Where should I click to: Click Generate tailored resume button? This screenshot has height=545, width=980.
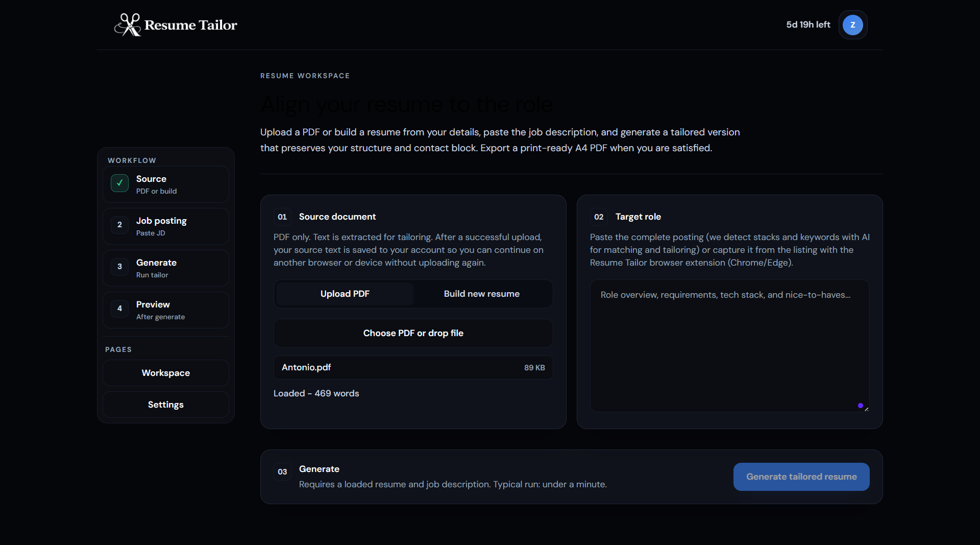click(x=801, y=477)
